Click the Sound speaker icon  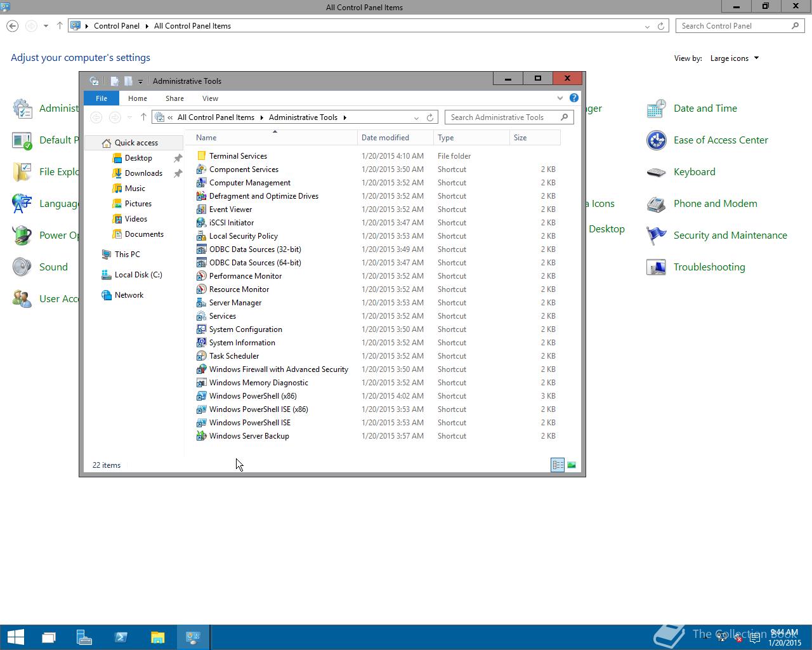(x=22, y=267)
